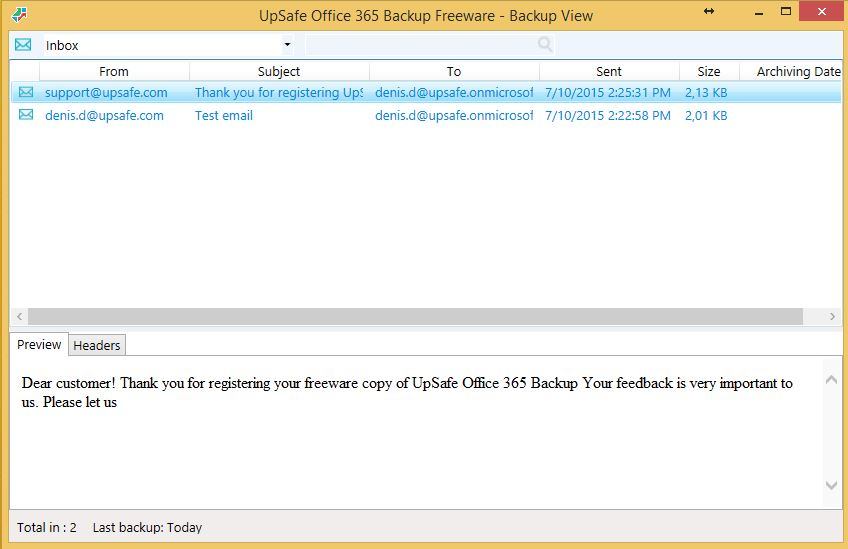Click the Inbox folder combo box text
The width and height of the screenshot is (848, 549).
point(62,45)
